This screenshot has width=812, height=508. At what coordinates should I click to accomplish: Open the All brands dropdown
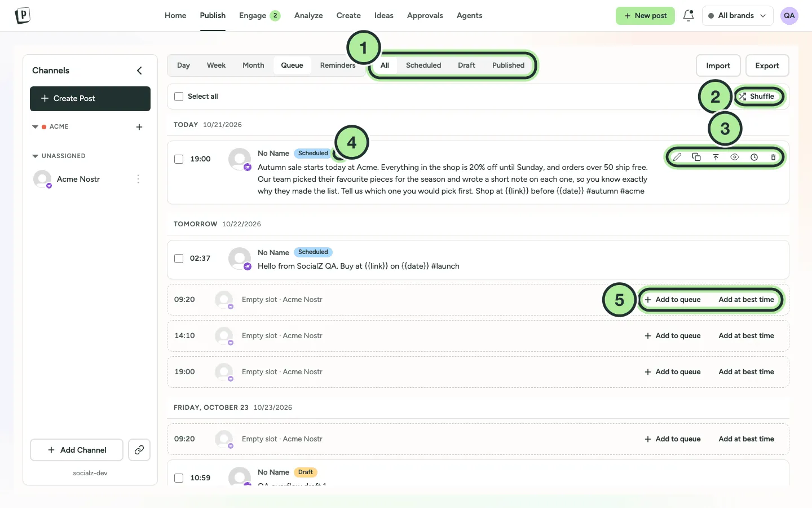(737, 16)
